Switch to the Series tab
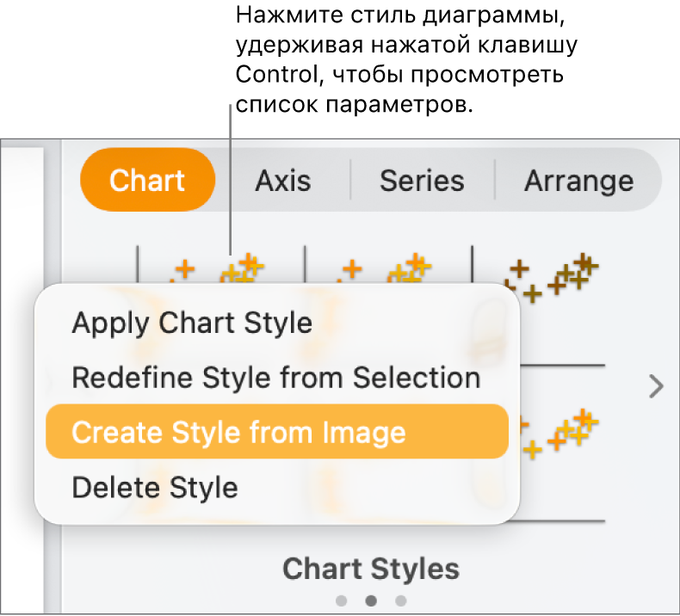 [422, 181]
